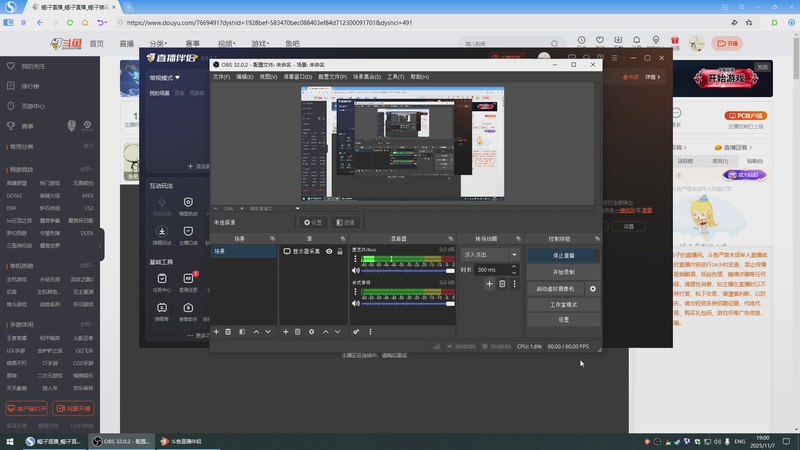Open OBS Docks menu

pyautogui.click(x=297, y=77)
